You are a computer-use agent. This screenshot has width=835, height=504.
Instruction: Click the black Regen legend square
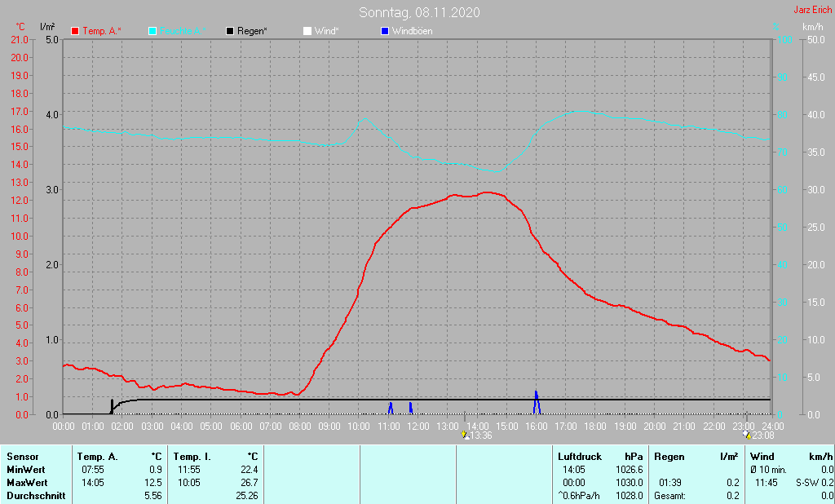coord(230,31)
